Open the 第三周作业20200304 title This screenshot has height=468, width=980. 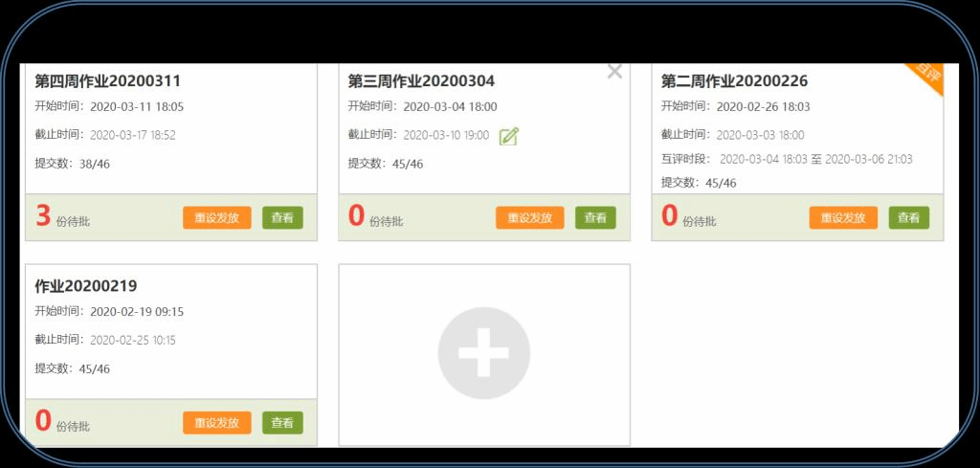[421, 81]
